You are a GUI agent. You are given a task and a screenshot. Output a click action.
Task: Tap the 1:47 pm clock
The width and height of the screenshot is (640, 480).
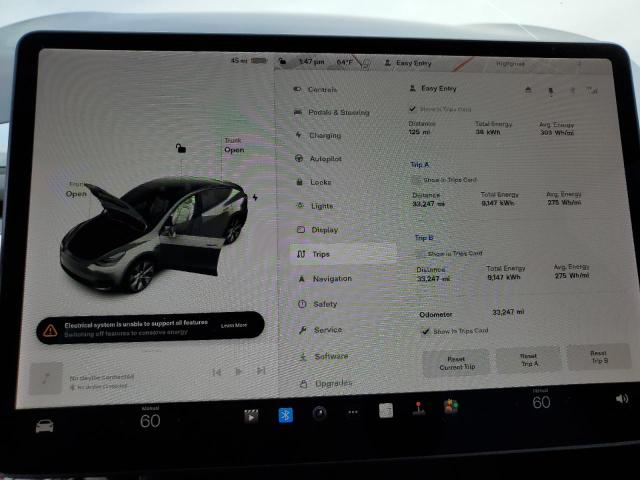pyautogui.click(x=311, y=62)
